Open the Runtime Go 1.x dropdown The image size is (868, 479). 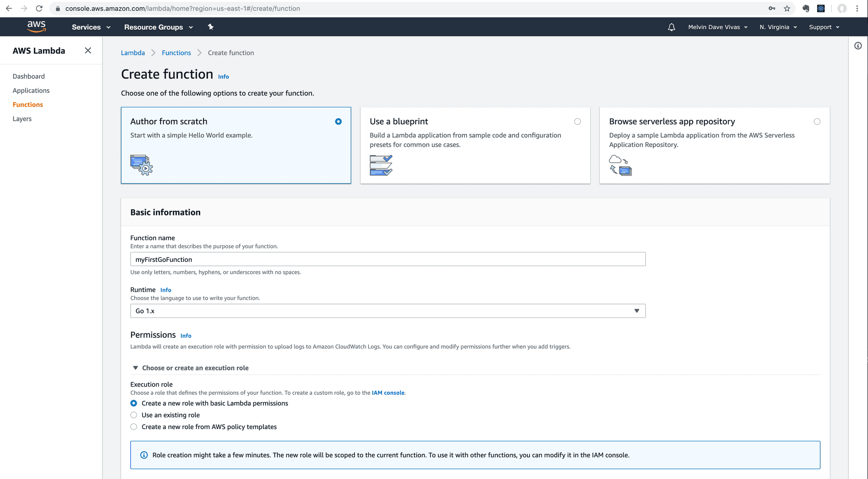pos(388,311)
